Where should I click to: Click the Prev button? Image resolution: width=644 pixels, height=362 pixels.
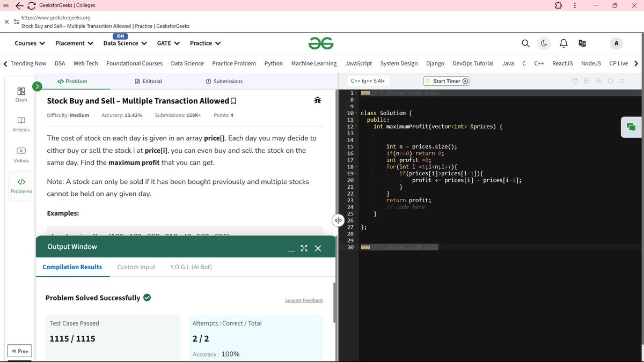coord(20,351)
